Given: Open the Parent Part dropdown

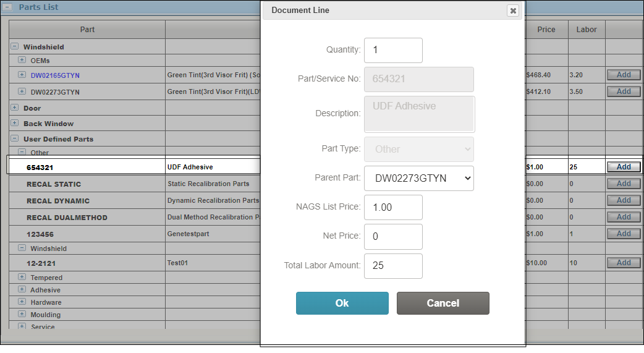Looking at the screenshot, I should pos(419,178).
